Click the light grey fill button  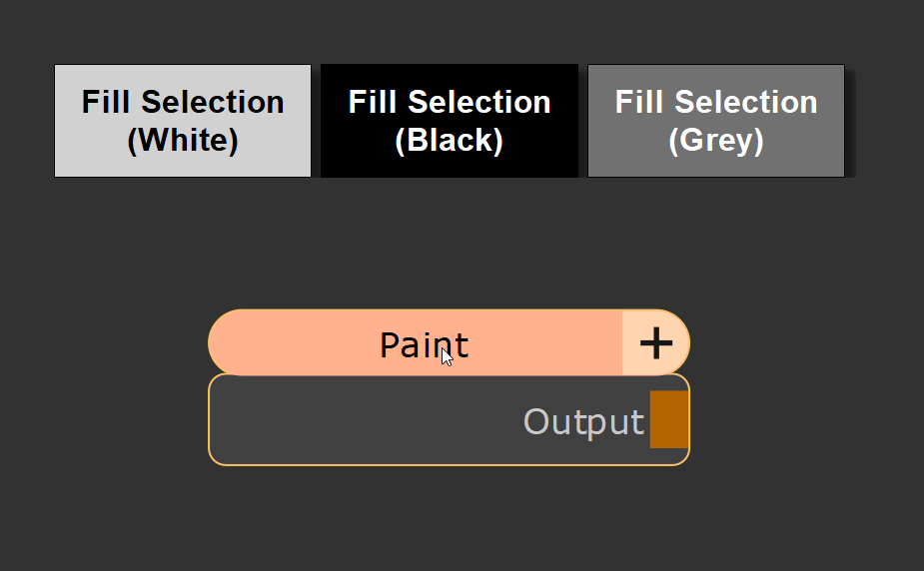183,121
